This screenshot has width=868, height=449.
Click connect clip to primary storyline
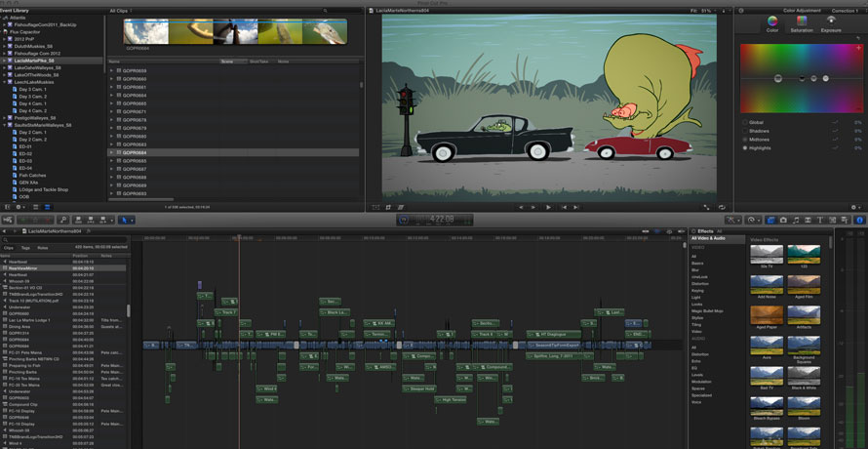click(79, 220)
